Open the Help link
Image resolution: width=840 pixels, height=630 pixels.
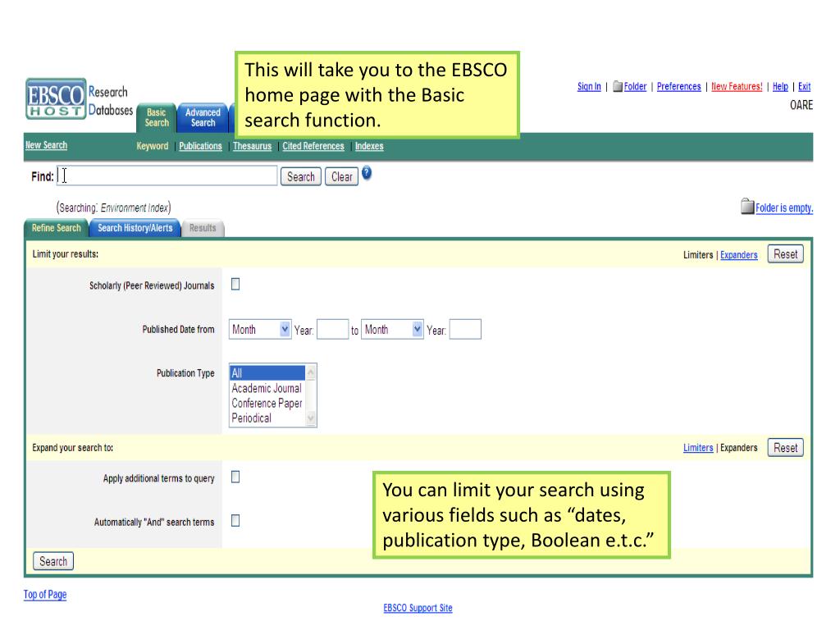click(781, 86)
